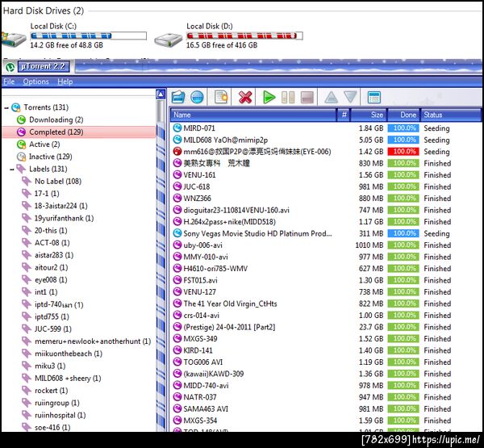Select the No Label (108) label

click(x=58, y=181)
